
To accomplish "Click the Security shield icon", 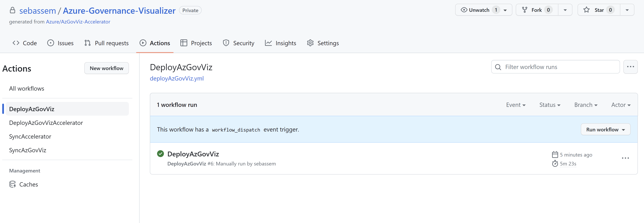I will 226,43.
